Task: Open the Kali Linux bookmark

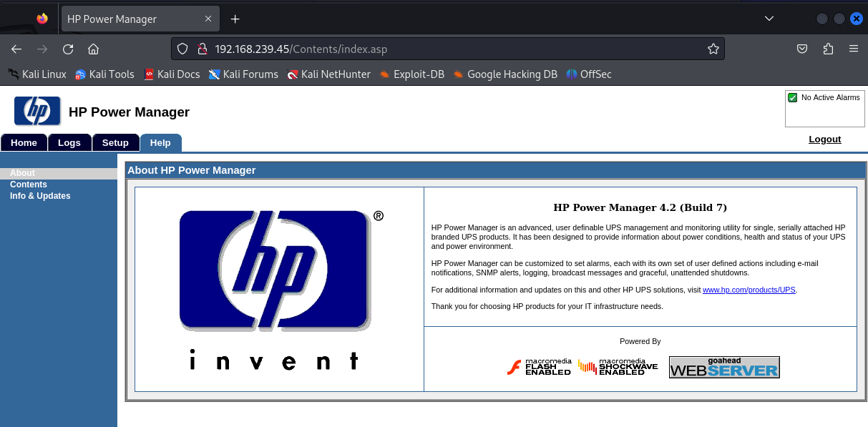Action: click(x=37, y=74)
